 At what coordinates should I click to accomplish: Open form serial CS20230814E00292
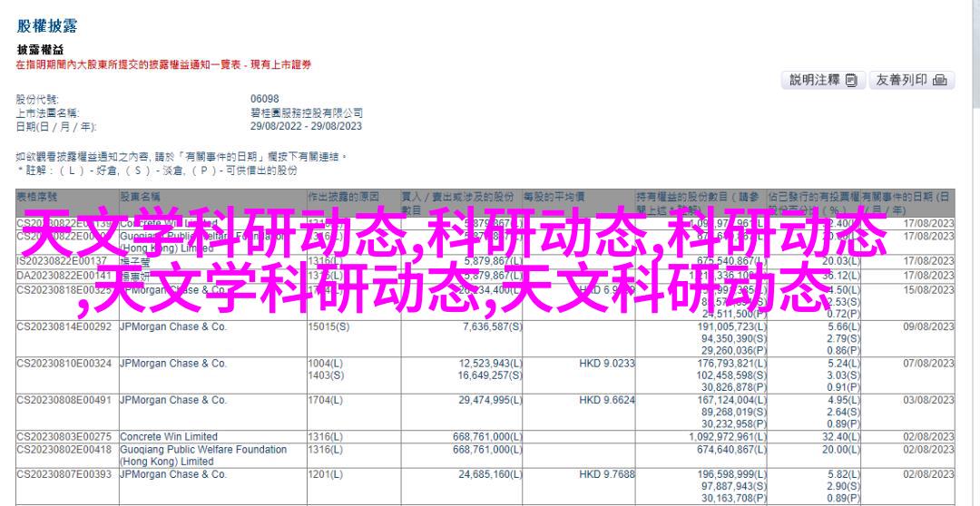click(x=64, y=326)
